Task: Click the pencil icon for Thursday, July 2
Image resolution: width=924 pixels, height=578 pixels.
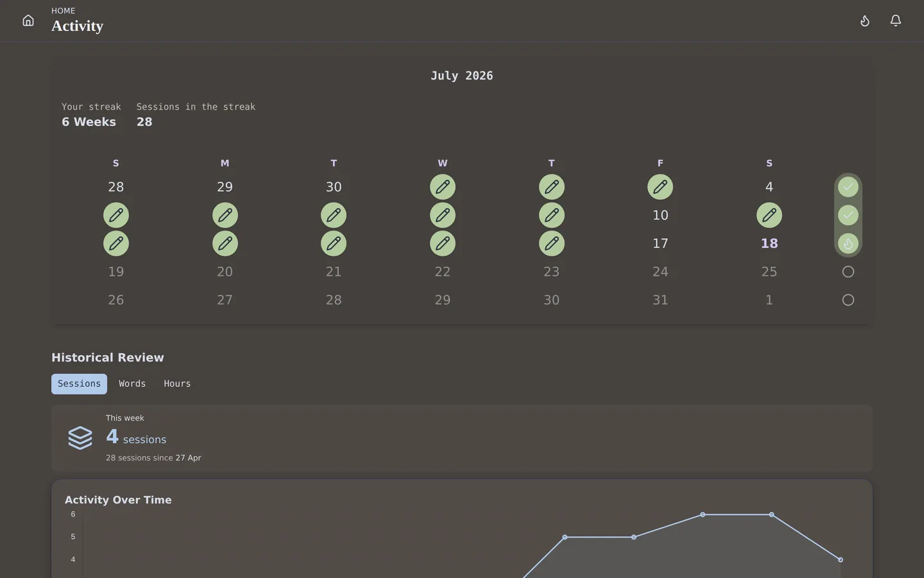Action: click(552, 187)
